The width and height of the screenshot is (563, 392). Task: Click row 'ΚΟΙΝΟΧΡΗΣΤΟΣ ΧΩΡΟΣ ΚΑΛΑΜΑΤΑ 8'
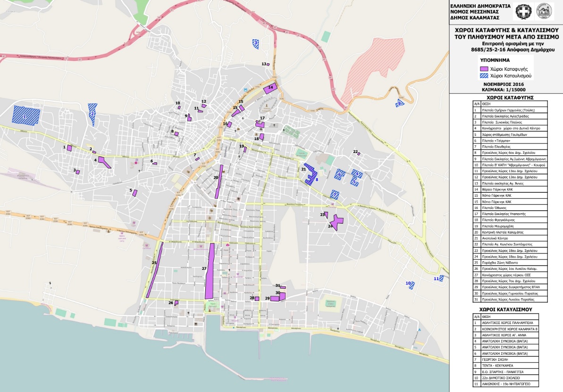pyautogui.click(x=505, y=329)
